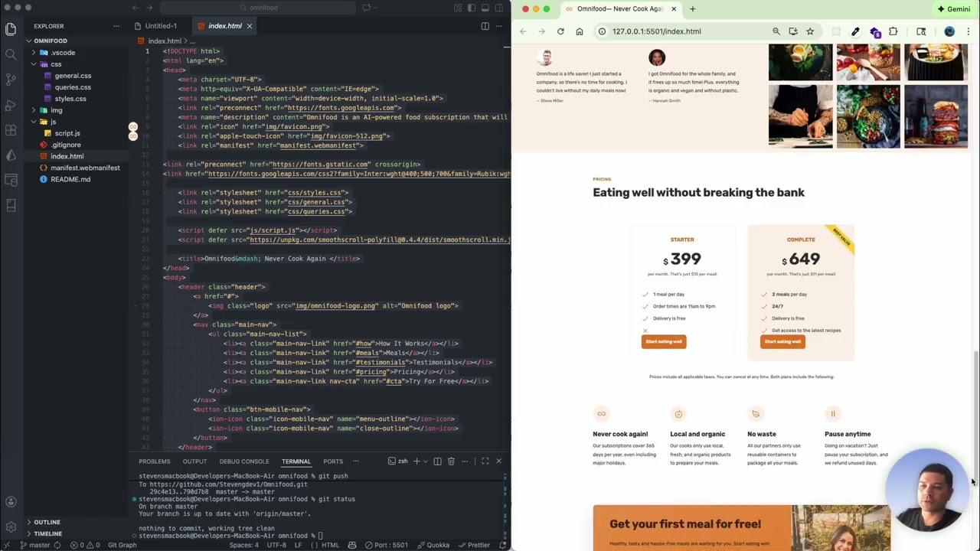This screenshot has width=980, height=551.
Task: Click the burger image thumbnail in gallery
Action: [x=936, y=116]
